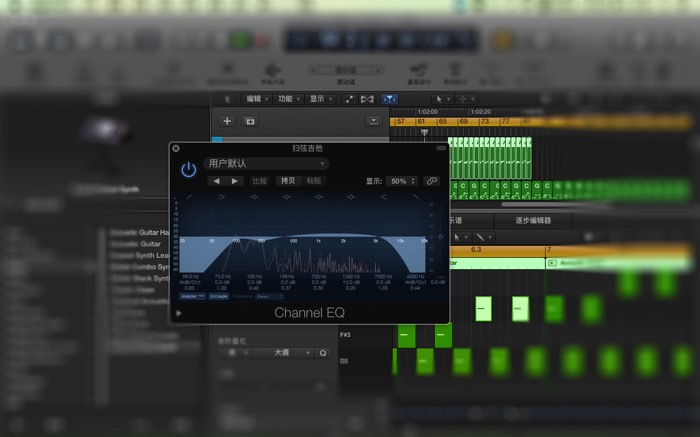The image size is (700, 437).
Task: Toggle the Analyzer button
Action: point(192,296)
